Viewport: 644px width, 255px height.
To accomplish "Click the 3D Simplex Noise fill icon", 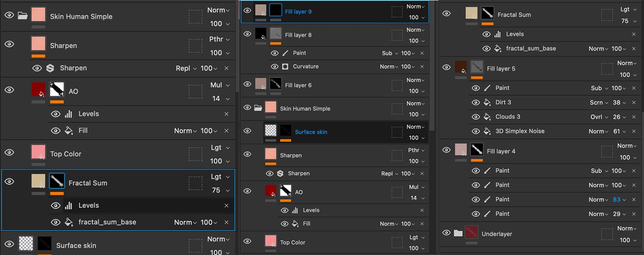I will (487, 131).
